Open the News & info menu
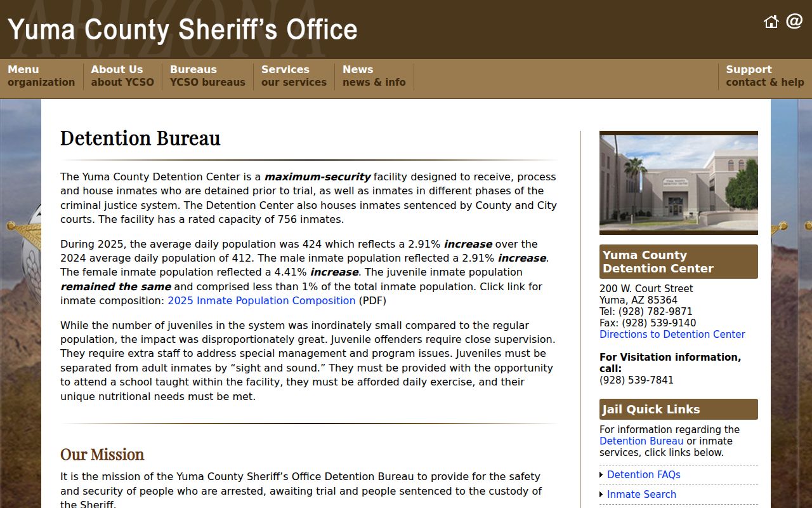Image resolution: width=812 pixels, height=508 pixels. pos(374,76)
